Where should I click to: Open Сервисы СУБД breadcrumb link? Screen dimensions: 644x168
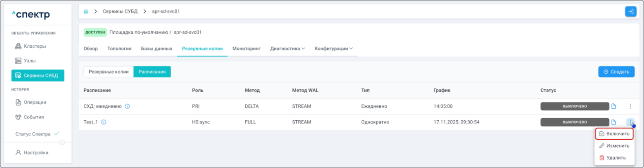click(120, 11)
